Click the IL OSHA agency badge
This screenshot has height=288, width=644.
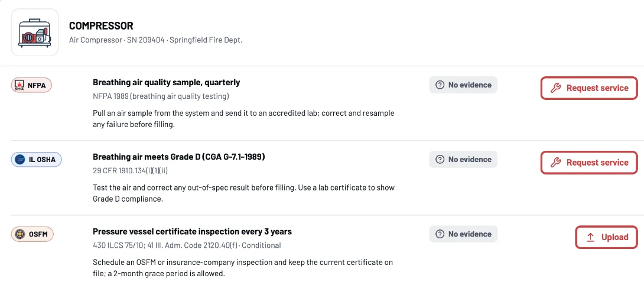(x=36, y=160)
